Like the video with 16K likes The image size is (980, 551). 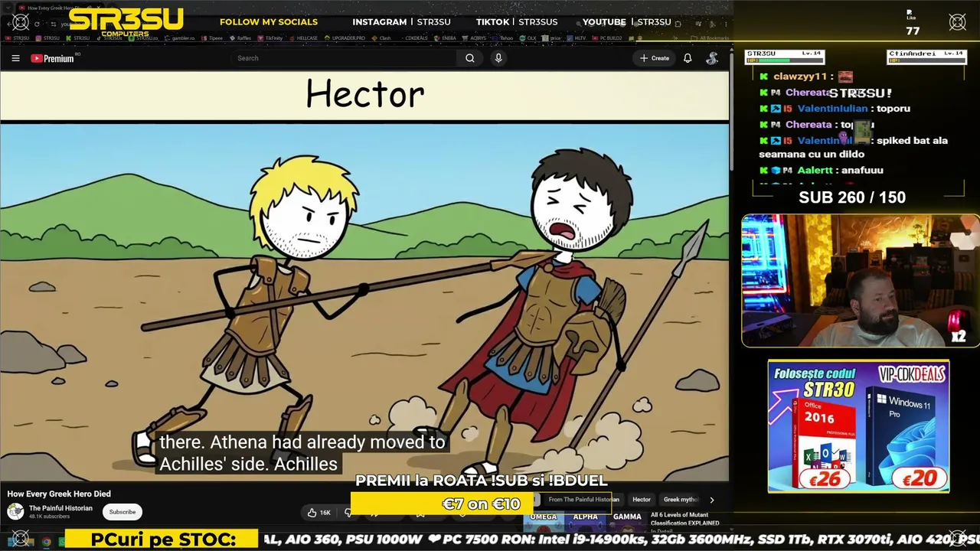[319, 513]
